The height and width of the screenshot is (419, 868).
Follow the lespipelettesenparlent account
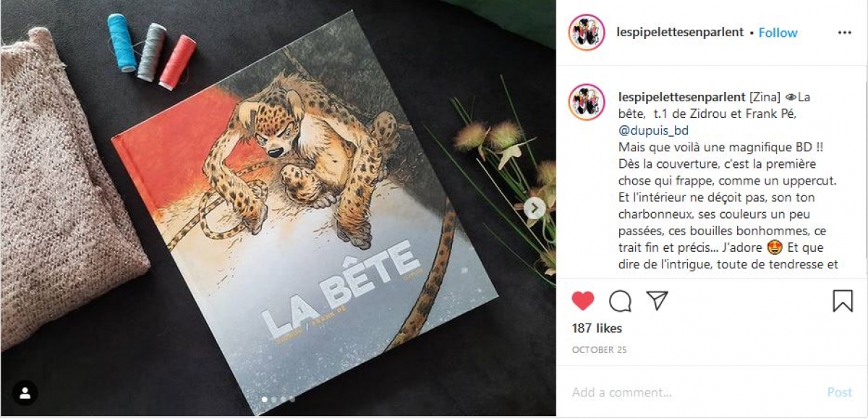point(778,33)
